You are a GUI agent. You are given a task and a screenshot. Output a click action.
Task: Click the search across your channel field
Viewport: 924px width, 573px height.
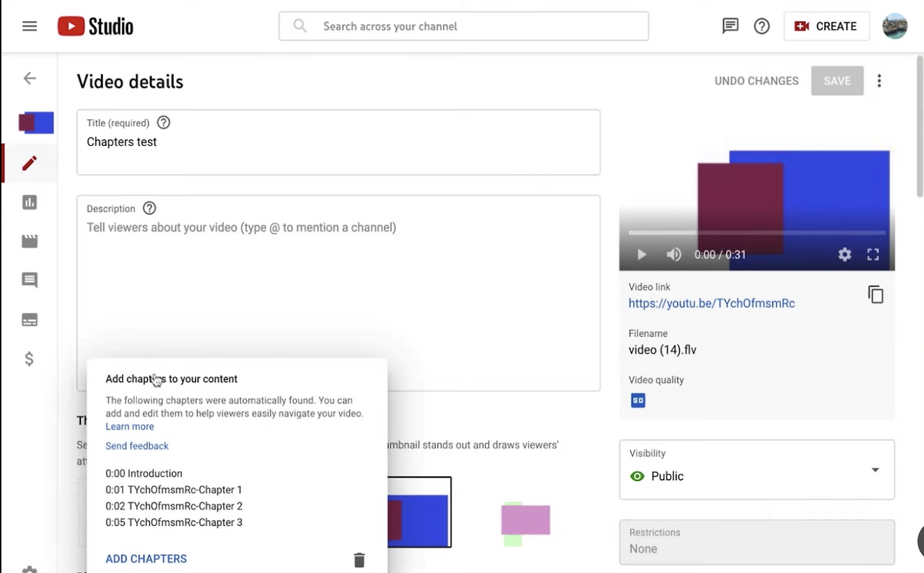463,26
